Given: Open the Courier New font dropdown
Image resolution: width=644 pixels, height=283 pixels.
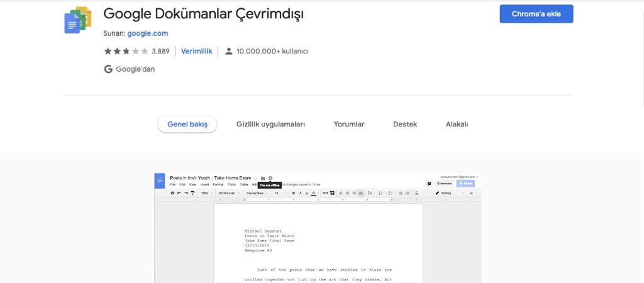Looking at the screenshot, I should tap(257, 193).
